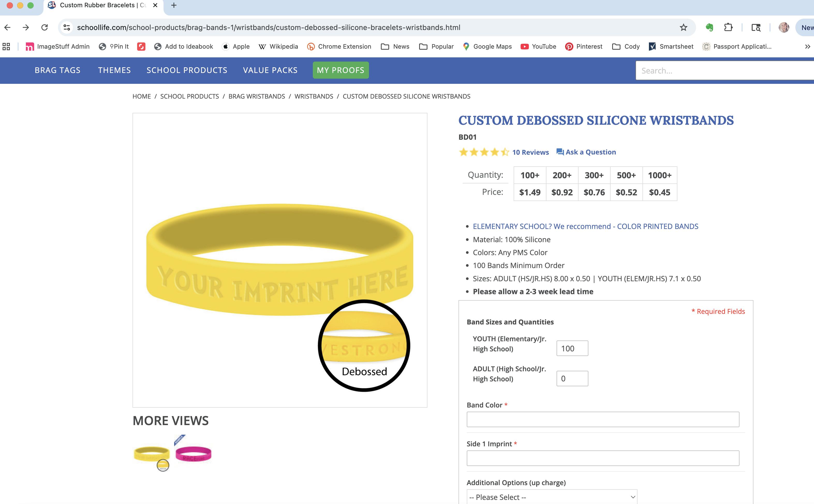Click the bookmark star icon in address bar
The height and width of the screenshot is (504, 814).
click(683, 27)
